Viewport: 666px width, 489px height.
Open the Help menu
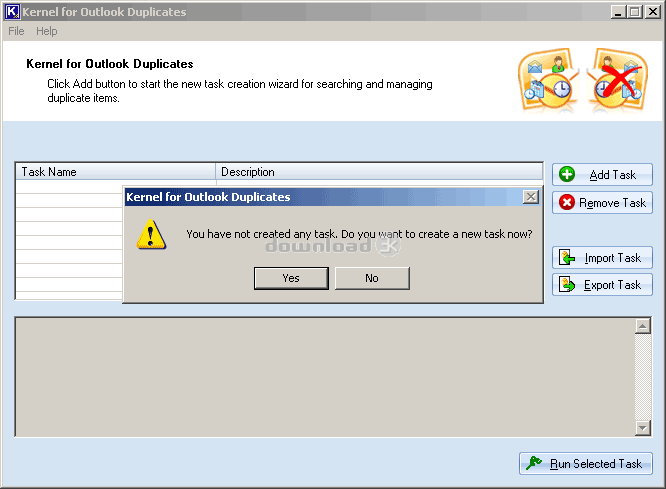pyautogui.click(x=47, y=31)
